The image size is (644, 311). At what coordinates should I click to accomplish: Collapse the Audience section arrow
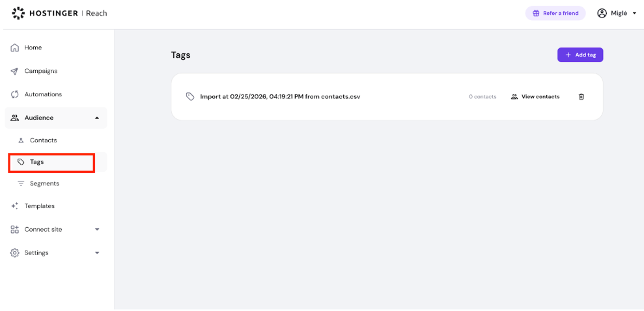click(x=97, y=118)
